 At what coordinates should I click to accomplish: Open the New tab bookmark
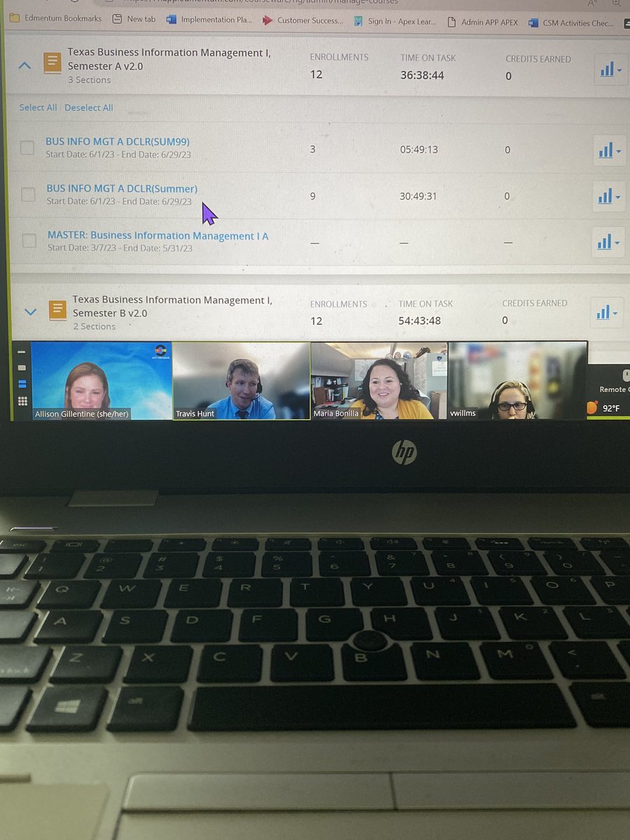coord(134,19)
